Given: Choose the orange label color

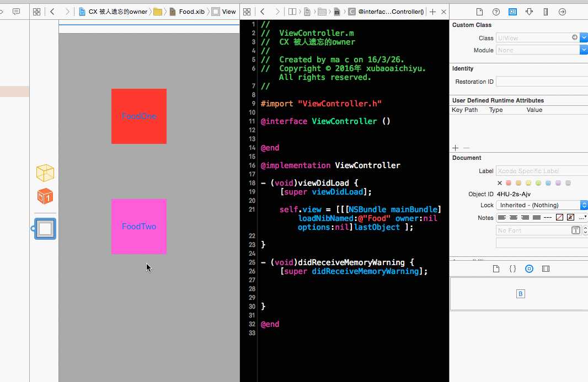Looking at the screenshot, I should 518,183.
